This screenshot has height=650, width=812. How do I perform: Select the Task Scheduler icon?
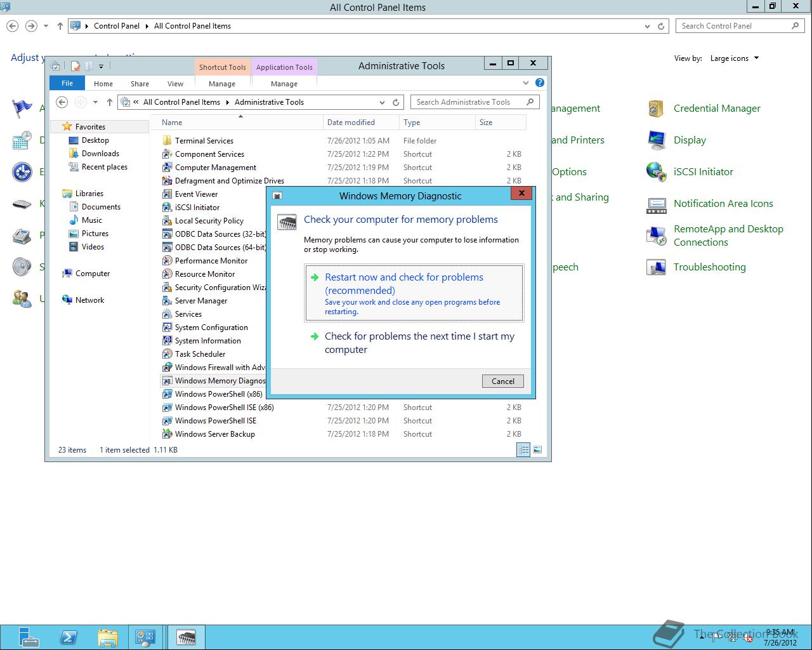point(167,354)
